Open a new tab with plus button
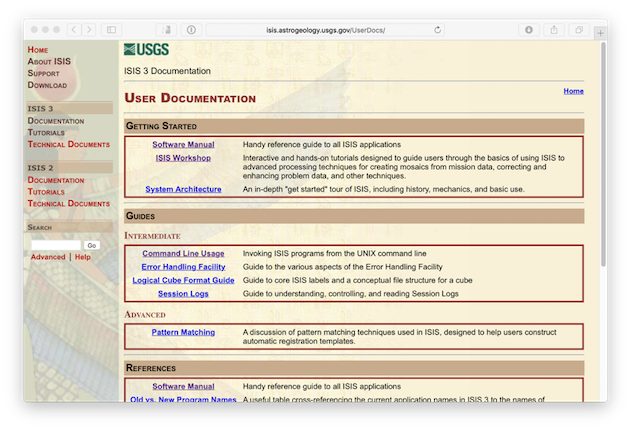The height and width of the screenshot is (430, 631). click(600, 33)
